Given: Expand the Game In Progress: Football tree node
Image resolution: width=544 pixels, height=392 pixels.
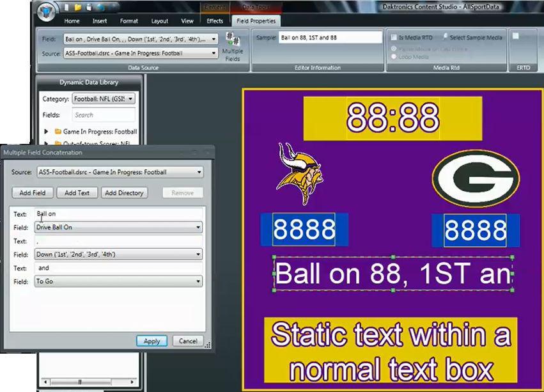Looking at the screenshot, I should coord(46,131).
